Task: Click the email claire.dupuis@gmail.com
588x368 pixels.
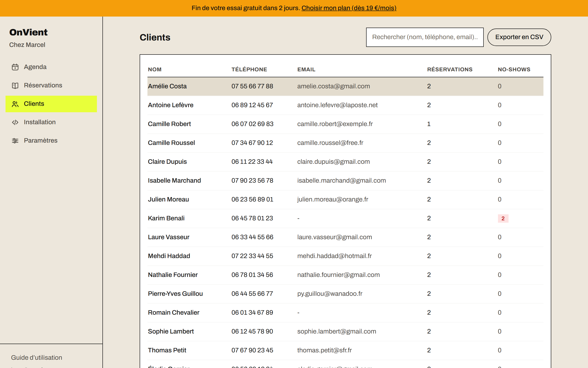Action: [x=333, y=162]
